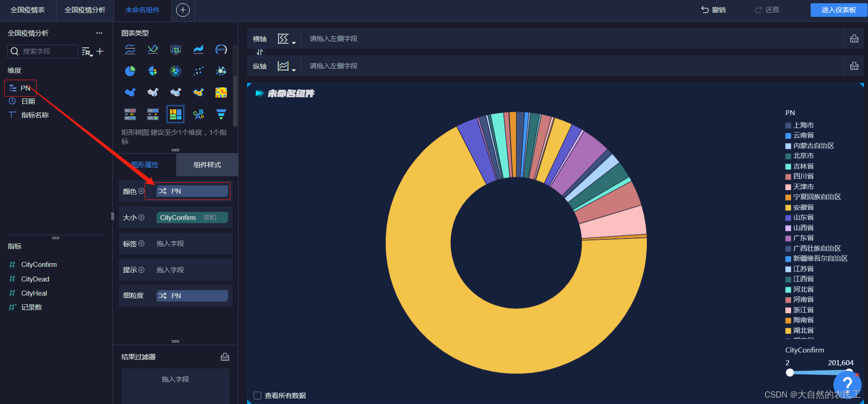
Task: Switch to the 全国疫情表 tab
Action: 28,10
